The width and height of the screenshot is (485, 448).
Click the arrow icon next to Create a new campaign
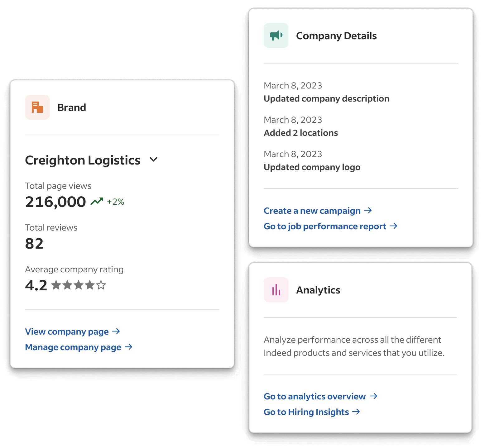coord(368,210)
